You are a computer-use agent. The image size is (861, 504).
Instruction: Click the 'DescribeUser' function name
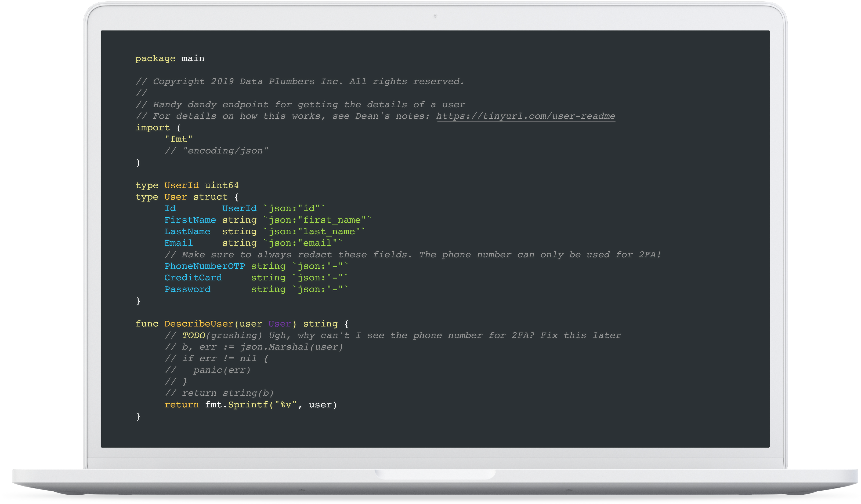coord(199,324)
